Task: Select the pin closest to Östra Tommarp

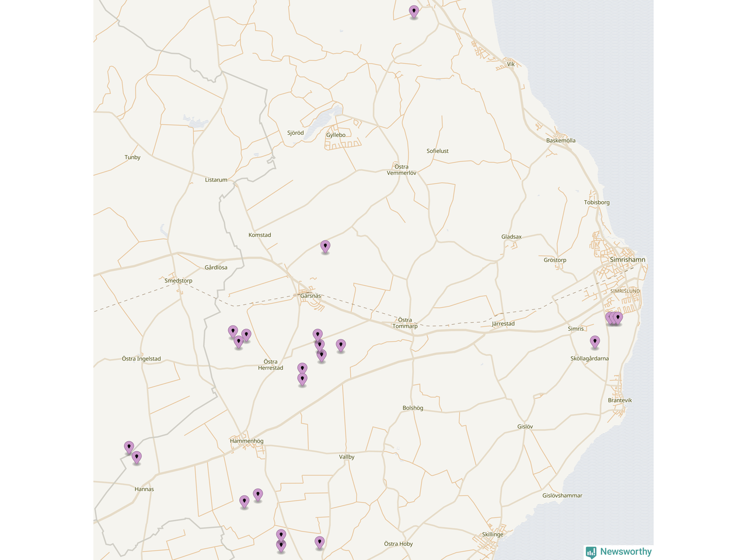Action: [x=341, y=346]
